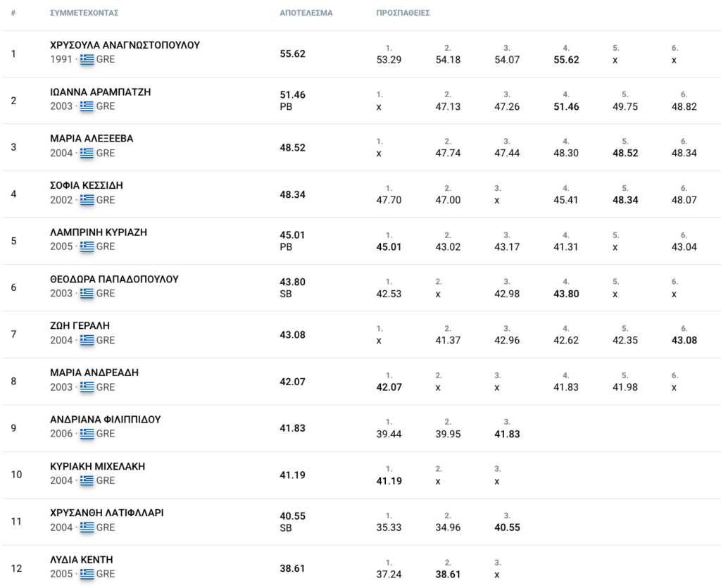Image resolution: width=721 pixels, height=588 pixels.
Task: Click the Greek flag beside ΧΡΥΣΟΥΛΑ ΑΝΑΓΝΩΣΤΟΠΟΥΛΟΥ
Action: (87, 60)
